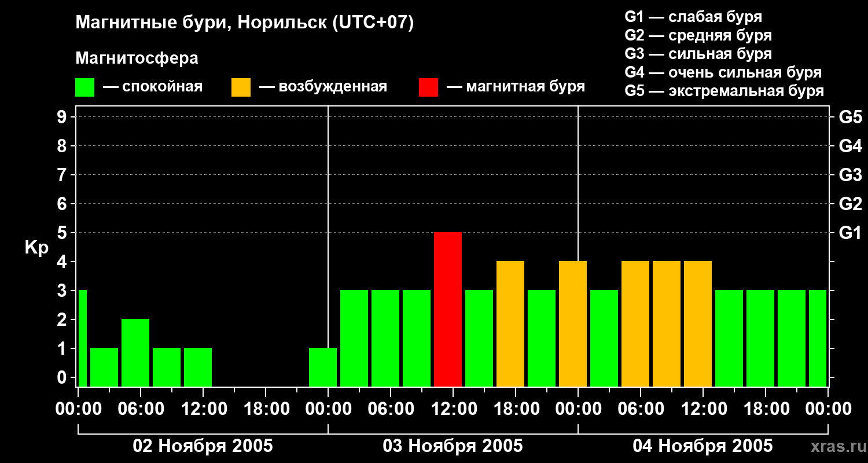The height and width of the screenshot is (463, 868).
Task: Click the orange 'возбужденная' legend swatch
Action: [241, 87]
